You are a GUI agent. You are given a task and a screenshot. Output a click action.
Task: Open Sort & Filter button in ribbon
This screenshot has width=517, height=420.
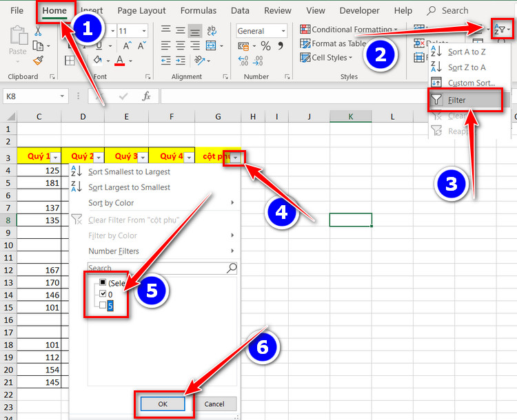click(x=502, y=30)
